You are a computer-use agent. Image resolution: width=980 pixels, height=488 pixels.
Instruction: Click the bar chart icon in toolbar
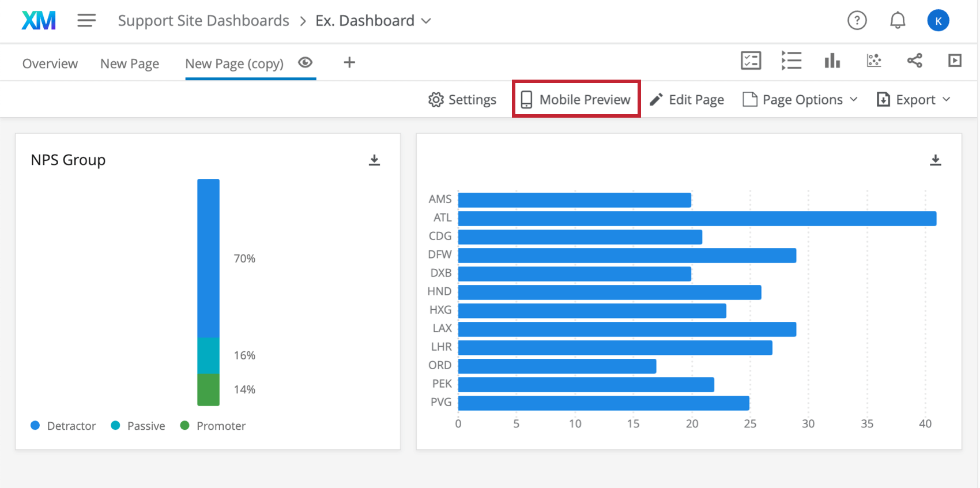[832, 61]
